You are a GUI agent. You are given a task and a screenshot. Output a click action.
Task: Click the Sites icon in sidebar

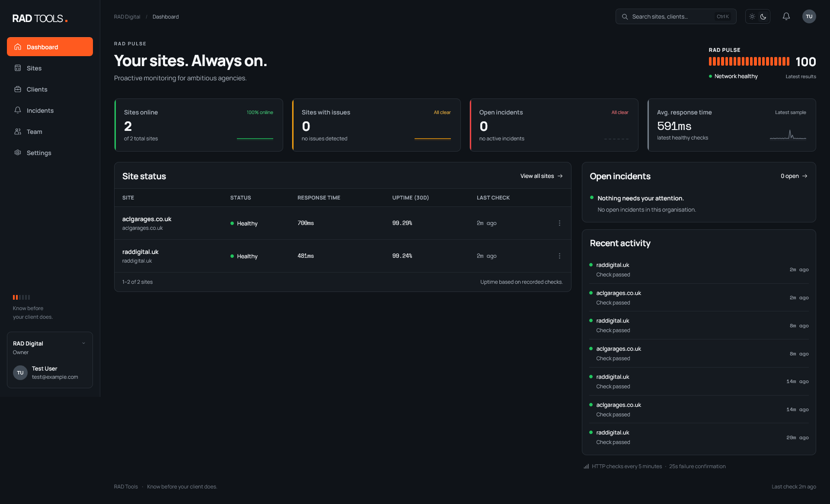click(x=18, y=68)
